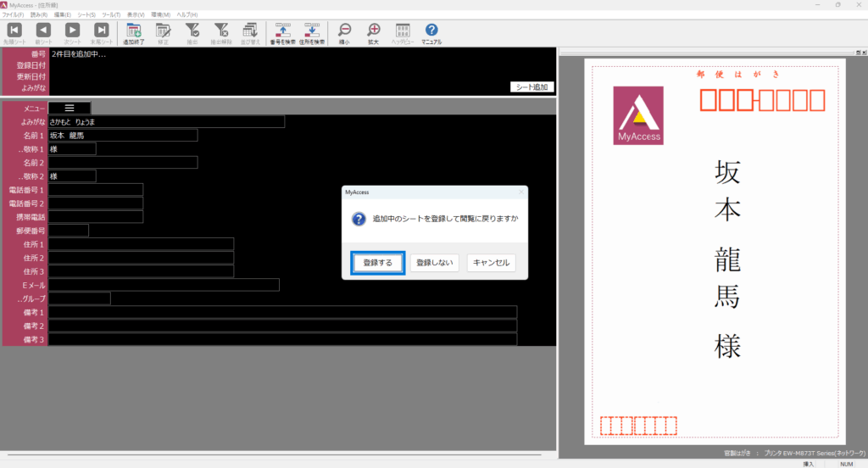This screenshot has height=468, width=868.
Task: Zoom out with the 縮小 magnifier icon
Action: [343, 31]
